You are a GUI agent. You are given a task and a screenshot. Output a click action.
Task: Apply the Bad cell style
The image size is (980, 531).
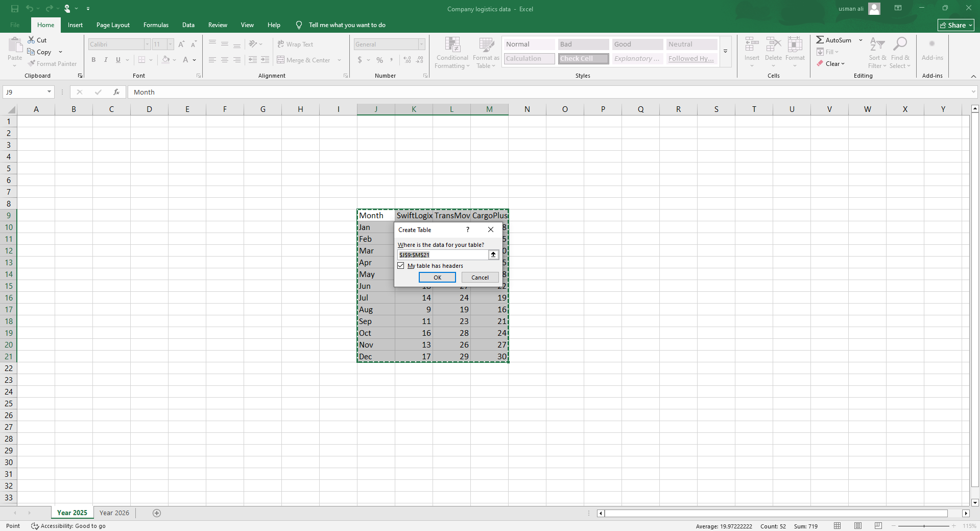click(583, 44)
